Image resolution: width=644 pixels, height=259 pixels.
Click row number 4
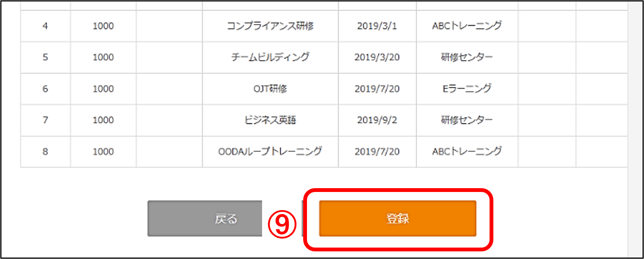[45, 26]
